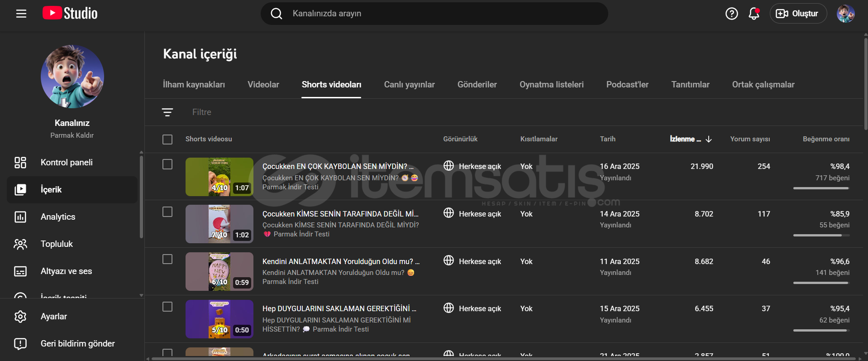
Task: Open Analytics from the sidebar
Action: [x=58, y=217]
